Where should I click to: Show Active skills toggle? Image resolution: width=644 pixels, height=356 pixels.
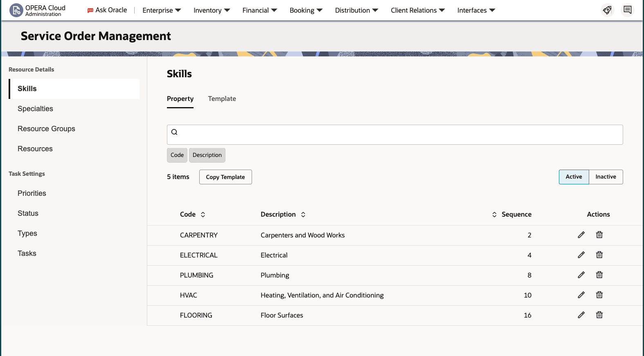tap(574, 177)
